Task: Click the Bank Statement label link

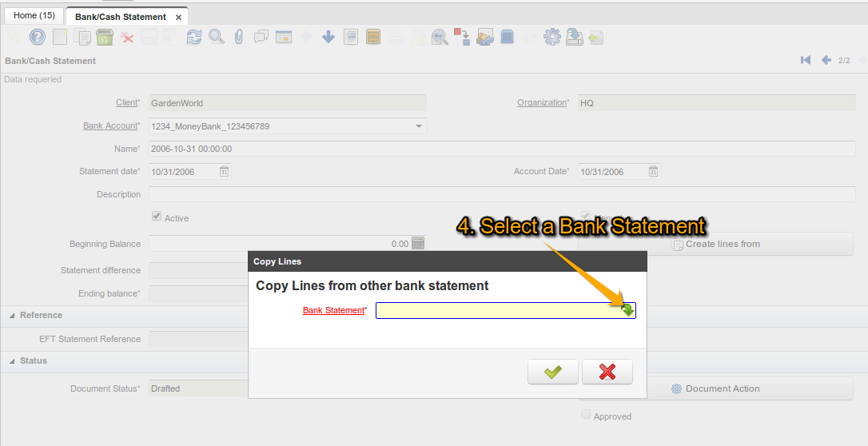Action: [334, 310]
